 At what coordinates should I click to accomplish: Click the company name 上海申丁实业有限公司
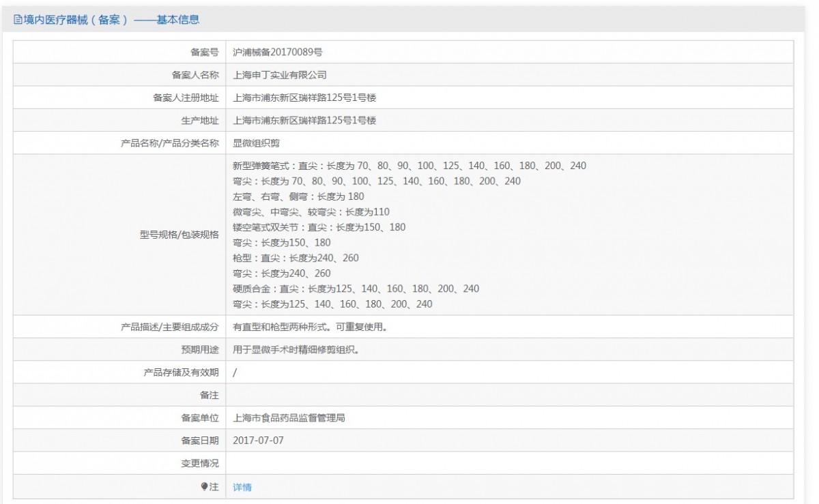coord(280,75)
